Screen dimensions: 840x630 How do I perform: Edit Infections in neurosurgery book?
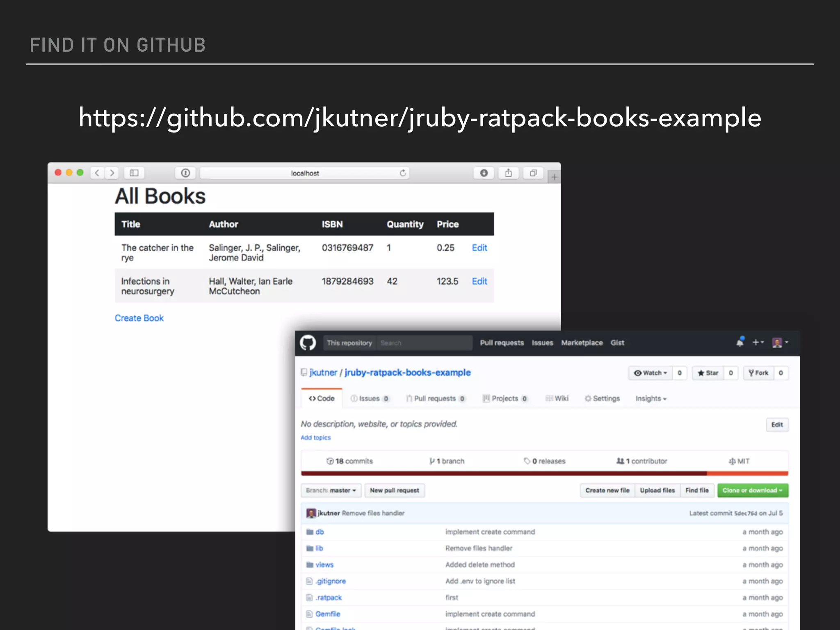point(479,281)
